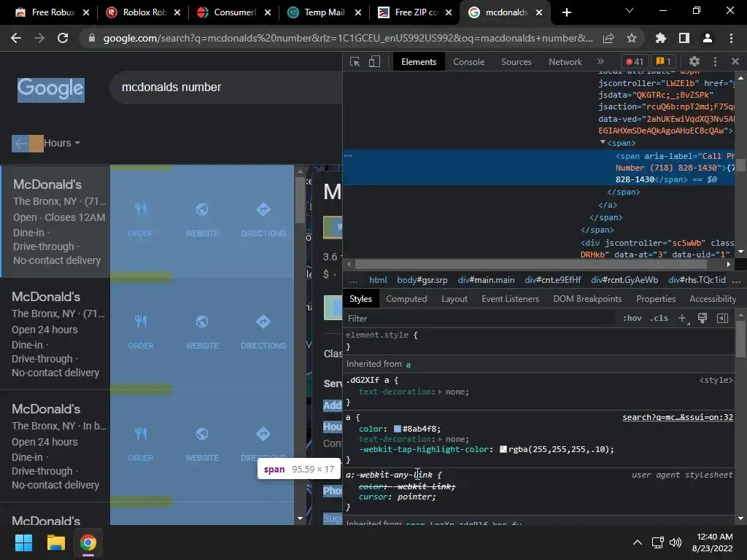The height and width of the screenshot is (560, 747).
Task: Open the Windows Start menu
Action: coord(23,542)
